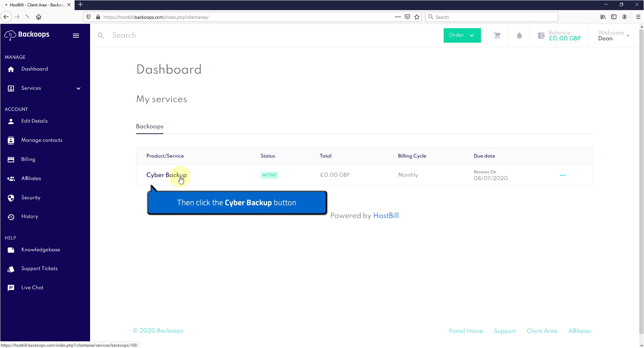Open the shopping cart
The height and width of the screenshot is (348, 644).
(x=497, y=35)
